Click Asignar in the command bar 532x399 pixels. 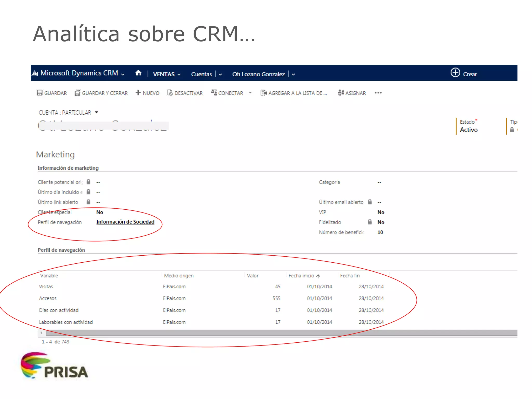[x=355, y=93]
